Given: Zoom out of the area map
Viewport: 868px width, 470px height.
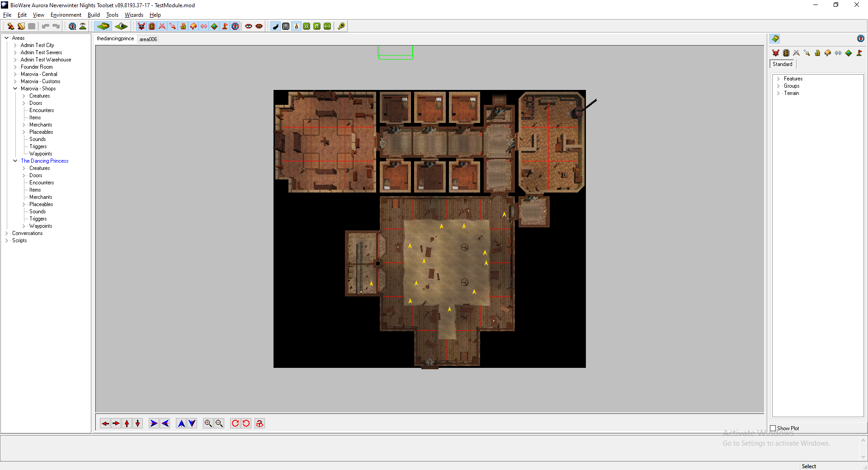Looking at the screenshot, I should tap(219, 423).
